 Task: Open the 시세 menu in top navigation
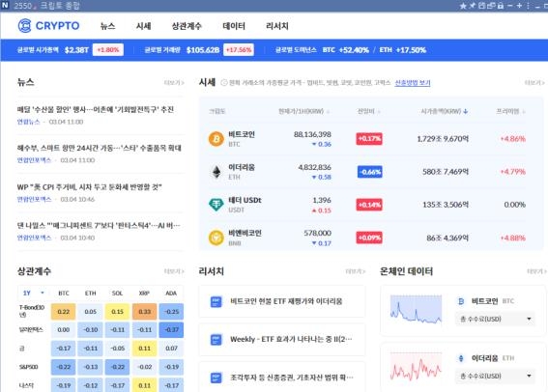click(x=143, y=26)
